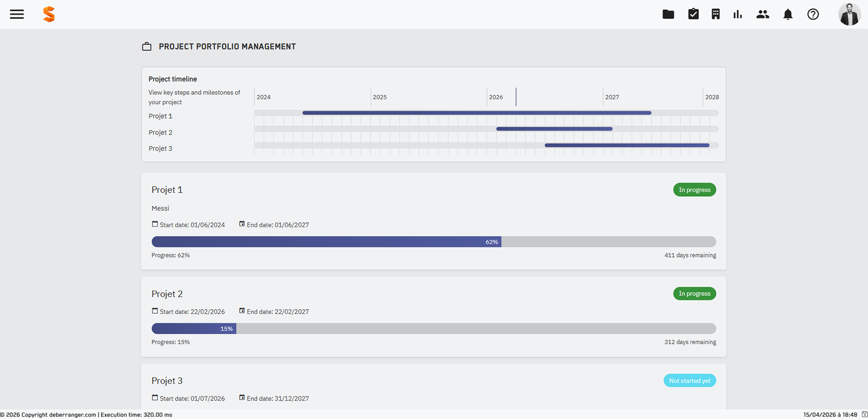
Task: Click the Projet 2 start date calendar icon
Action: pos(155,311)
